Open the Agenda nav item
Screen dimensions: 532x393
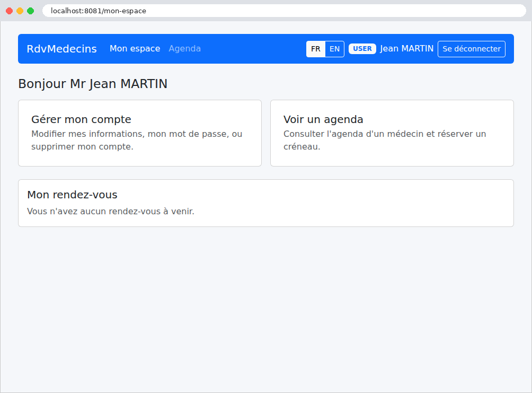[x=184, y=49]
